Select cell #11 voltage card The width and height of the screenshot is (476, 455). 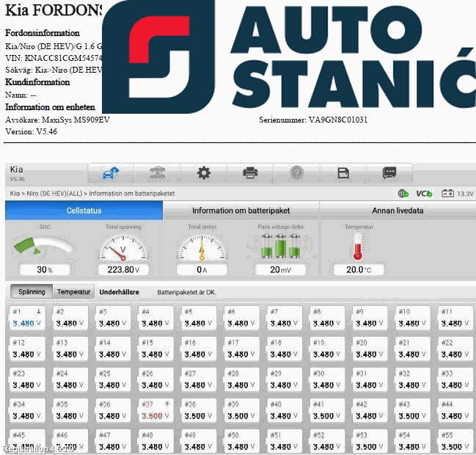pos(455,318)
